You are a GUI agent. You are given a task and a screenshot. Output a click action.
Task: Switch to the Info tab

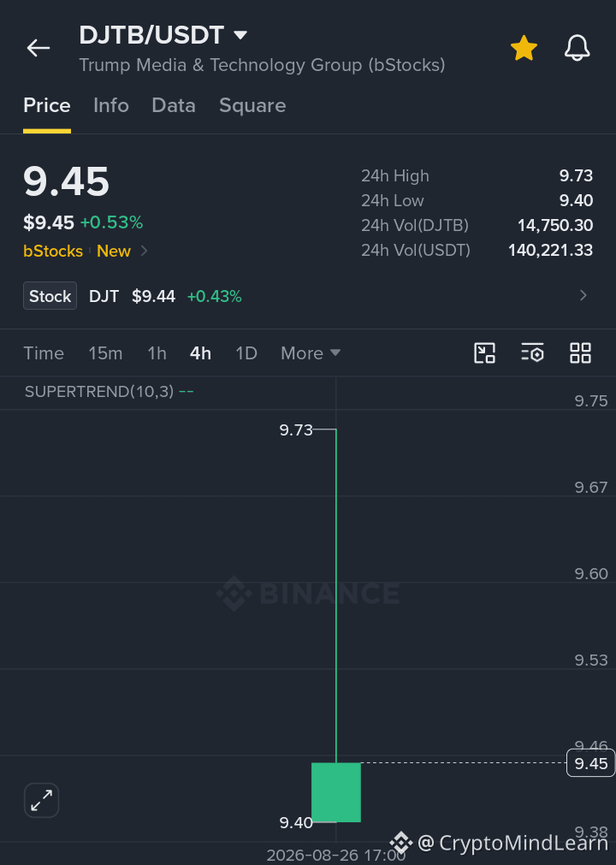111,105
